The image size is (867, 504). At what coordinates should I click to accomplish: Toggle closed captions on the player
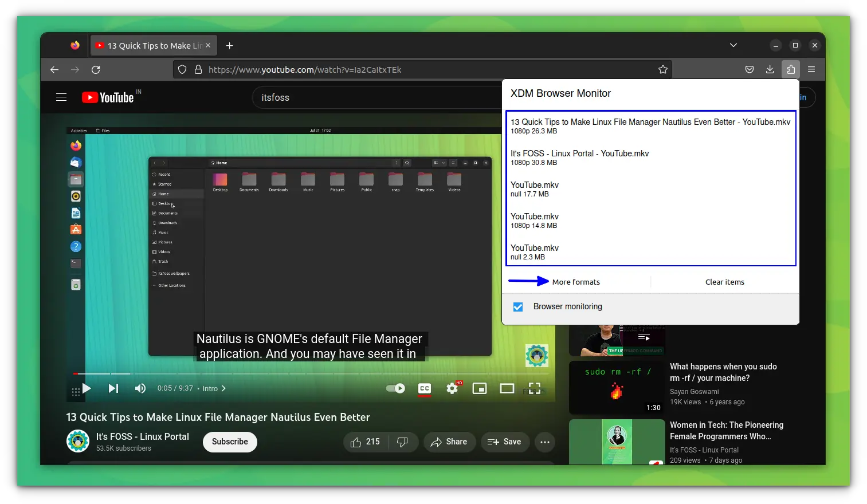point(425,388)
